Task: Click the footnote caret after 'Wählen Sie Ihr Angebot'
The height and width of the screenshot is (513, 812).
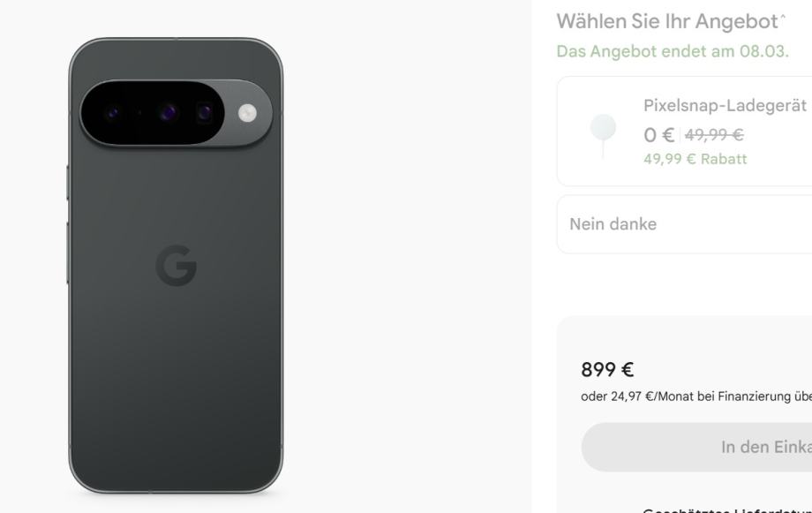Action: pyautogui.click(x=783, y=17)
